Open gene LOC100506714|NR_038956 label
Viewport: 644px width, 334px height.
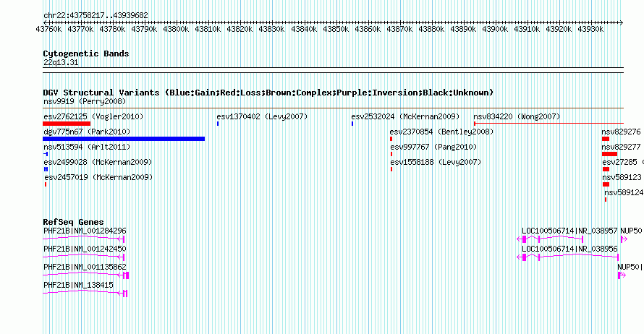(569, 249)
